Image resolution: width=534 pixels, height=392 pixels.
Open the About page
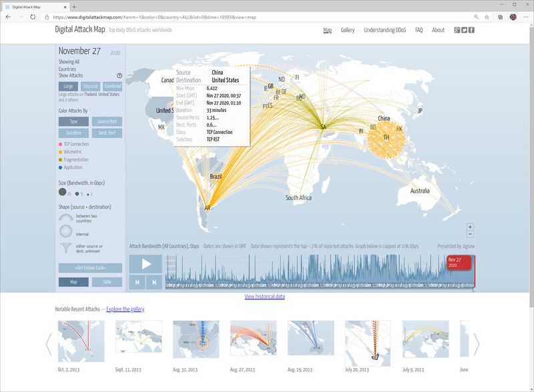(439, 30)
